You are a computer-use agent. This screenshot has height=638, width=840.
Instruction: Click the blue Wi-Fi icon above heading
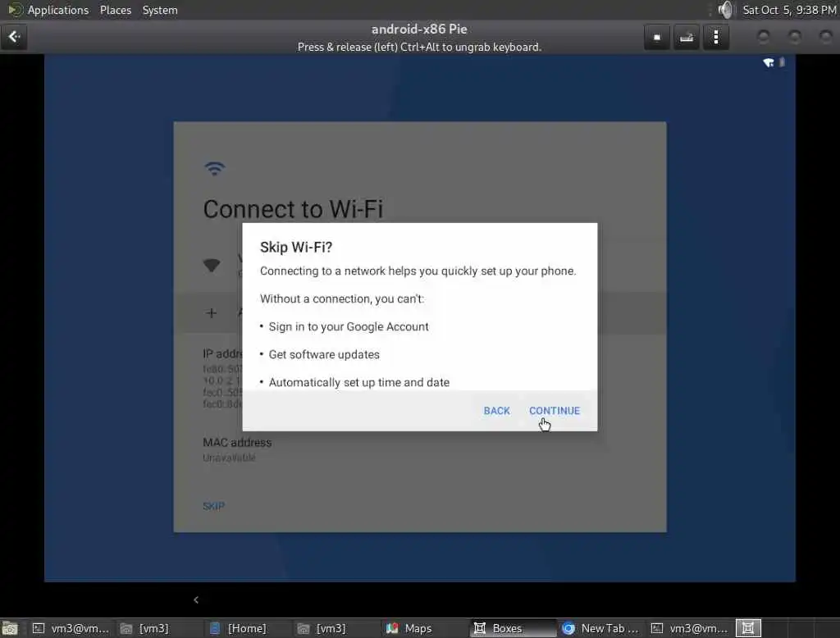pyautogui.click(x=214, y=168)
